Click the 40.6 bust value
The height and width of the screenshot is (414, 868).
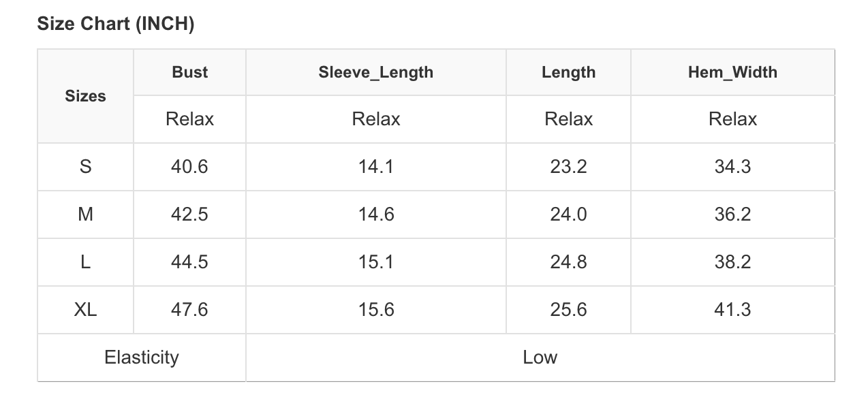(189, 167)
